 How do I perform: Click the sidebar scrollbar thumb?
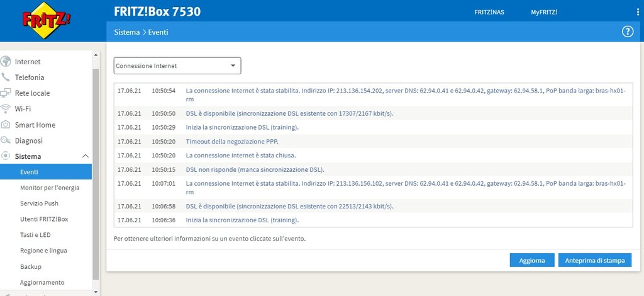pyautogui.click(x=96, y=174)
